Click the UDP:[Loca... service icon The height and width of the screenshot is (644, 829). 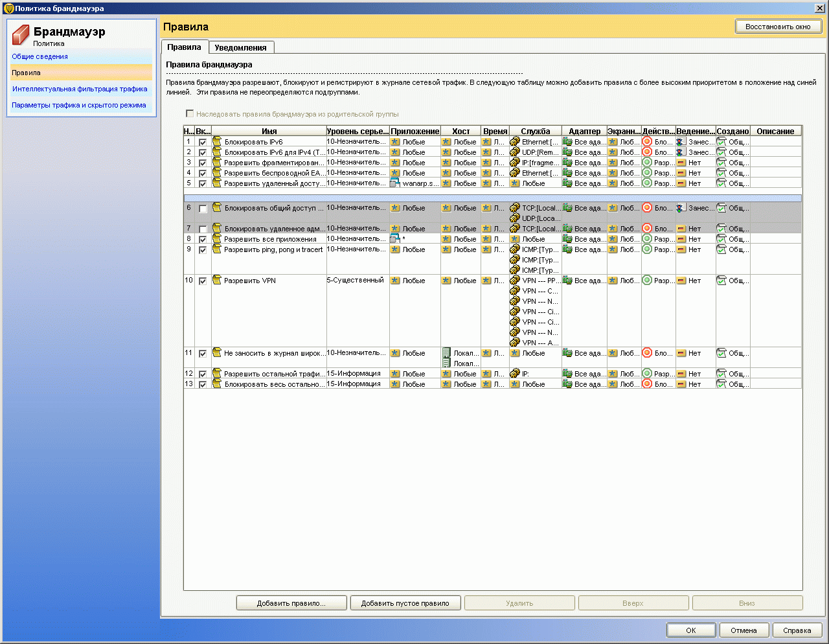pyautogui.click(x=515, y=218)
